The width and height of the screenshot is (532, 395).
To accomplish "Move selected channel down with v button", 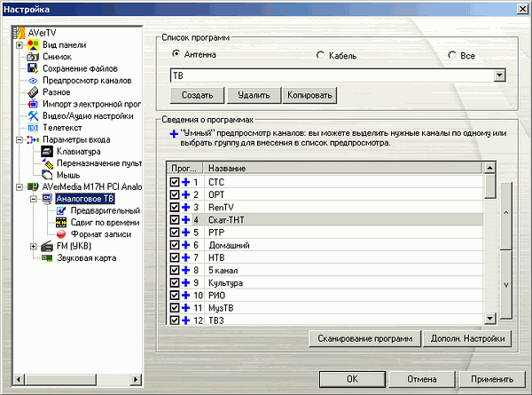I will coord(506,285).
